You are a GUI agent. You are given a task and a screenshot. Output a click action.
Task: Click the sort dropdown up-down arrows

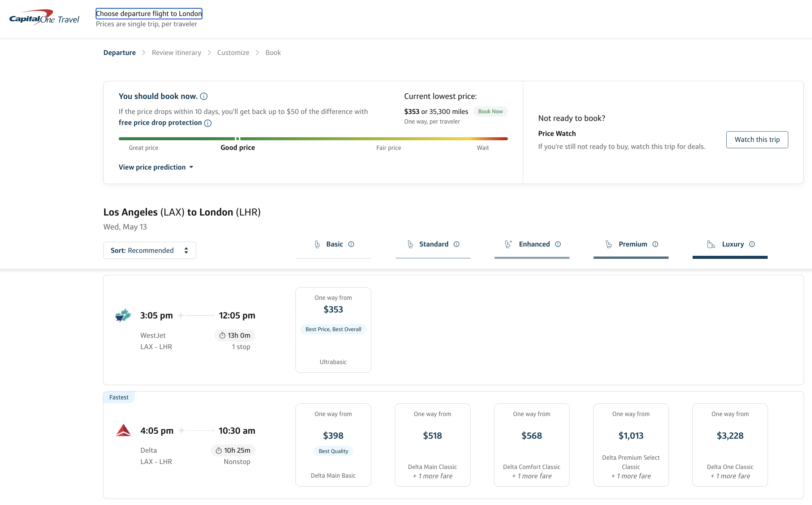pyautogui.click(x=186, y=250)
